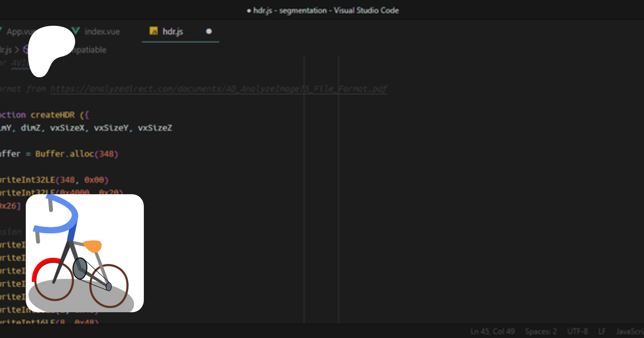644x338 pixels.
Task: Expand the breadcrumb chevron after hdr.js
Action: pyautogui.click(x=17, y=50)
